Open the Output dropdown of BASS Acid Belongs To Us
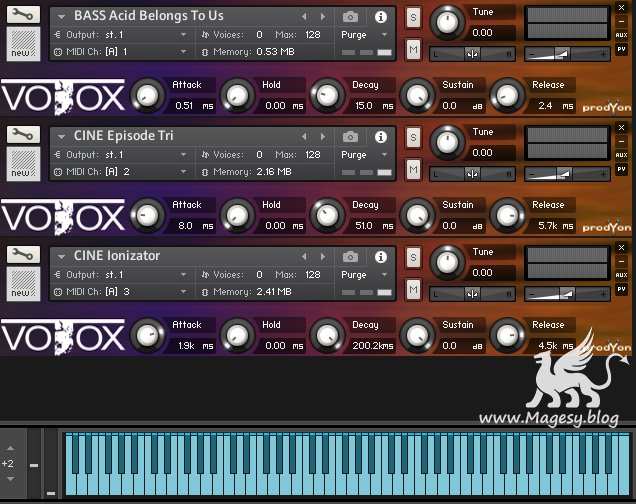Viewport: 636px width, 504px height. (183, 35)
